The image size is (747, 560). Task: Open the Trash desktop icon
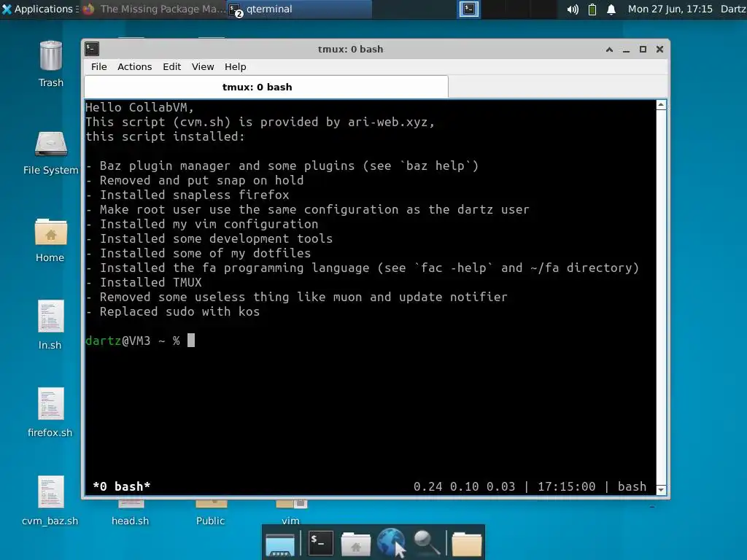pos(50,57)
